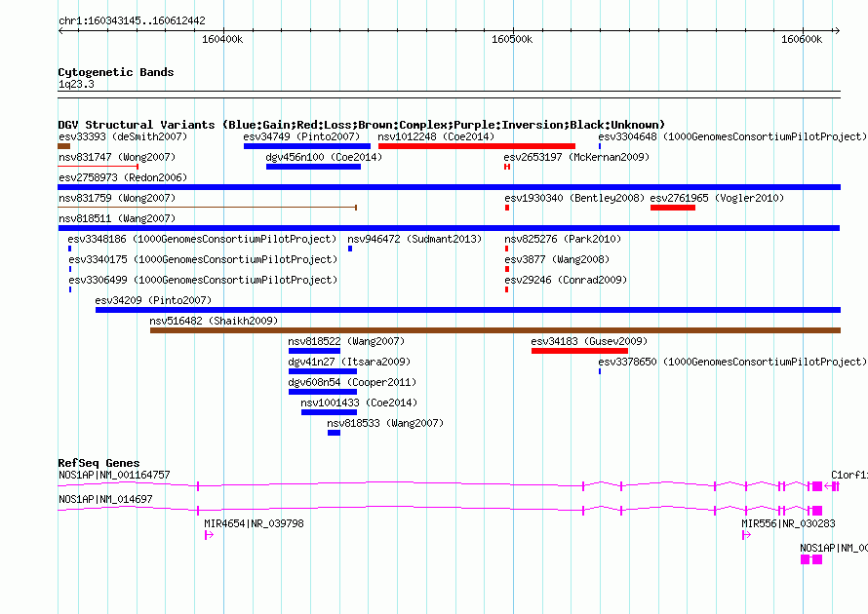Image resolution: width=868 pixels, height=614 pixels.
Task: Click the NOS1AP NM_014697 transcript label
Action: (x=105, y=499)
